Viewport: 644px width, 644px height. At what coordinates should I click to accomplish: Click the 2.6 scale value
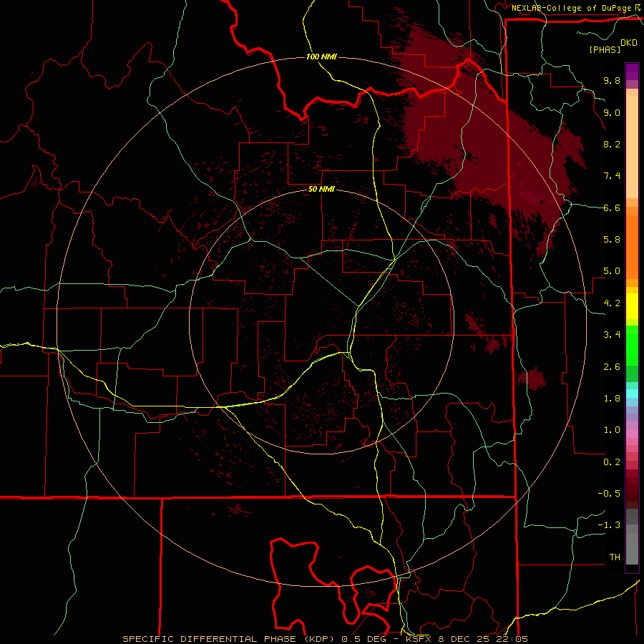pyautogui.click(x=612, y=367)
